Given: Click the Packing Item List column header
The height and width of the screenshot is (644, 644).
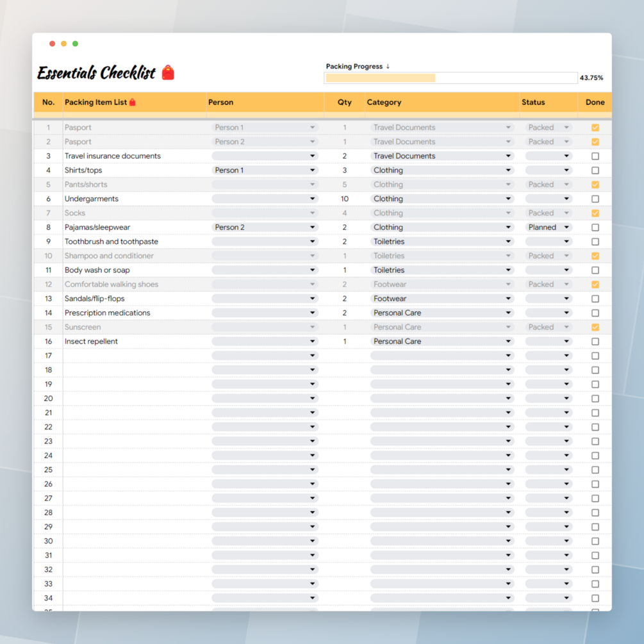Looking at the screenshot, I should point(134,103).
